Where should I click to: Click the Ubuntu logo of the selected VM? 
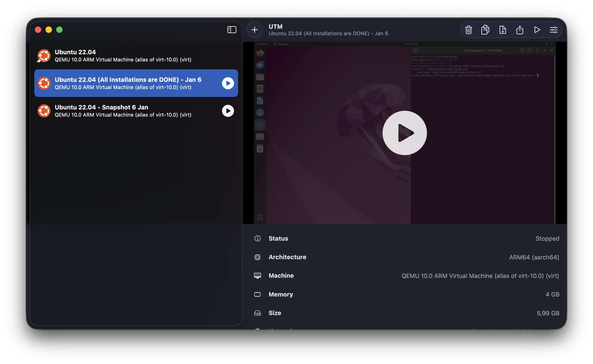coord(44,83)
